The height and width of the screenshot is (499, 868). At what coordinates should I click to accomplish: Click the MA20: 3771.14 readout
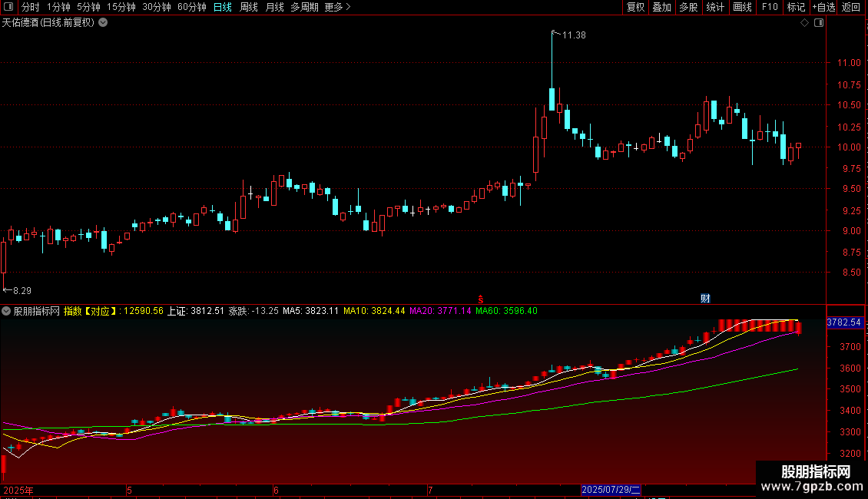(441, 311)
